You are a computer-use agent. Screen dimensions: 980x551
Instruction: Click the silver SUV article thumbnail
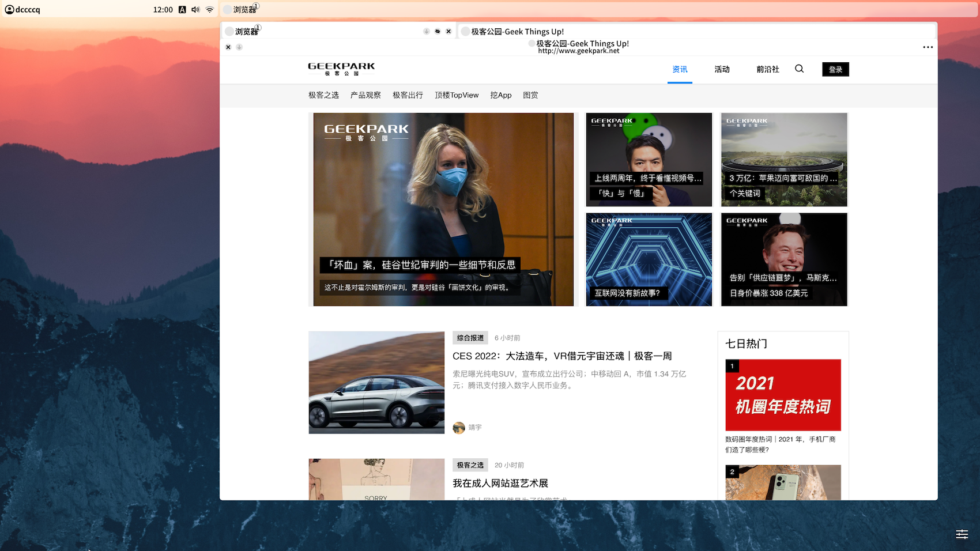click(x=376, y=382)
